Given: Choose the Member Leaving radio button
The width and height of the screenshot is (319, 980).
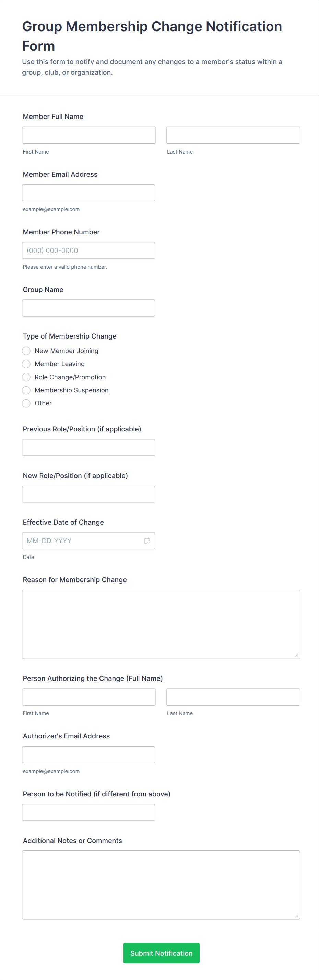Looking at the screenshot, I should click(x=26, y=364).
